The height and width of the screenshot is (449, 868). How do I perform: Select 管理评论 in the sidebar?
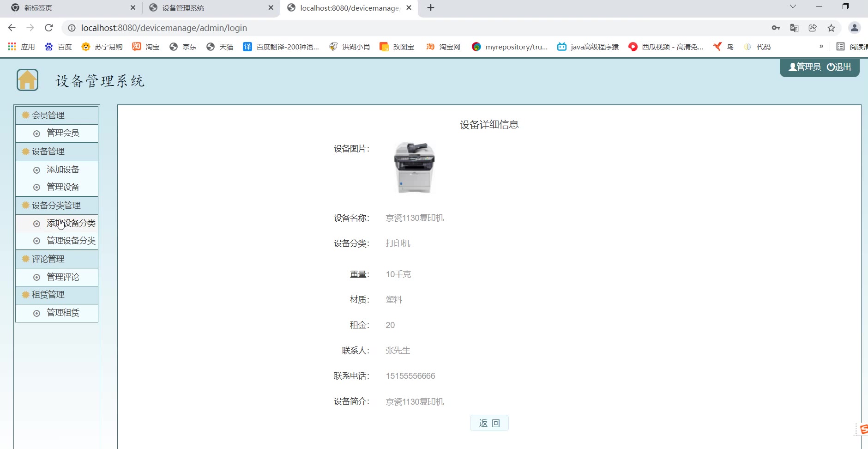(x=63, y=277)
